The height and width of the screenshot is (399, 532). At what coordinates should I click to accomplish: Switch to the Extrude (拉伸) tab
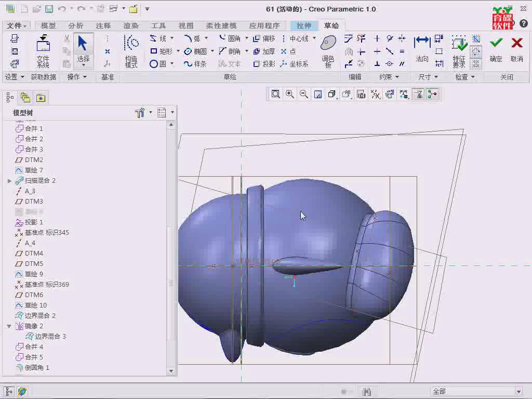pos(304,25)
